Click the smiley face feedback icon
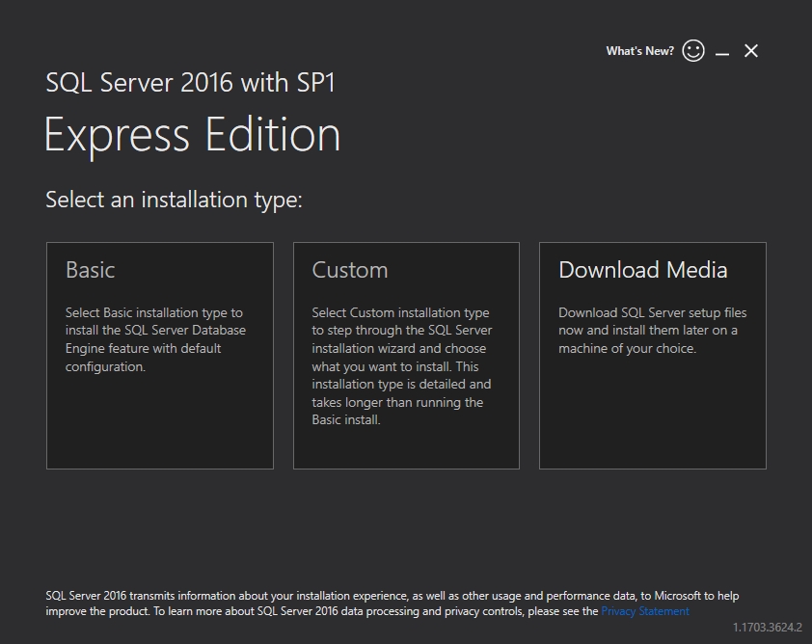Viewport: 812px width, 644px height. coord(692,51)
